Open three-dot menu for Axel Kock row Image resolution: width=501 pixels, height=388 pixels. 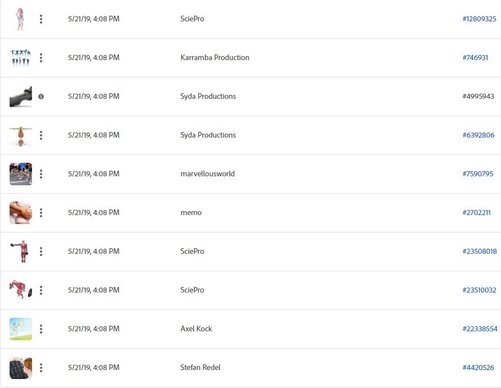[x=41, y=329]
